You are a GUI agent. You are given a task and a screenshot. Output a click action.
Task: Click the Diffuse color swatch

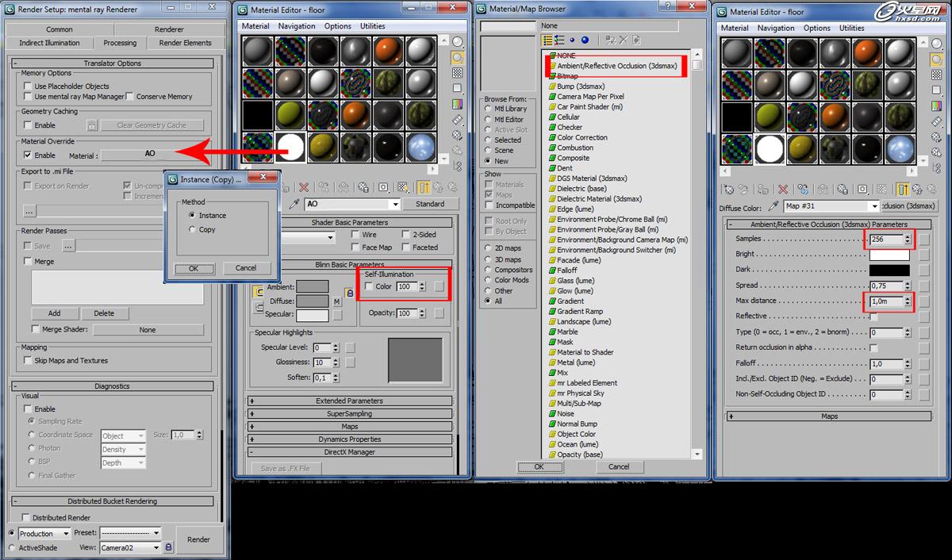(312, 301)
